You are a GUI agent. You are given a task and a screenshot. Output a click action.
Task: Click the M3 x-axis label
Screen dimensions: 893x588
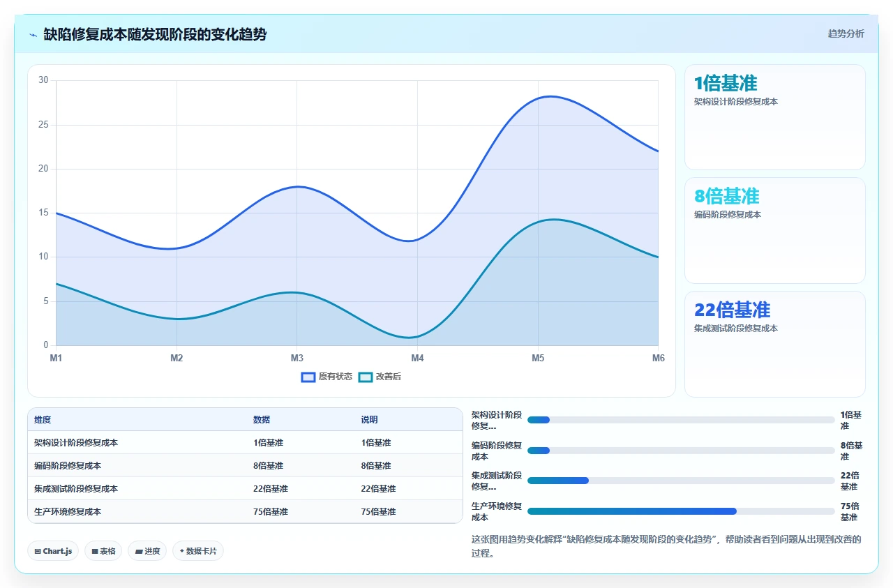[x=297, y=358]
